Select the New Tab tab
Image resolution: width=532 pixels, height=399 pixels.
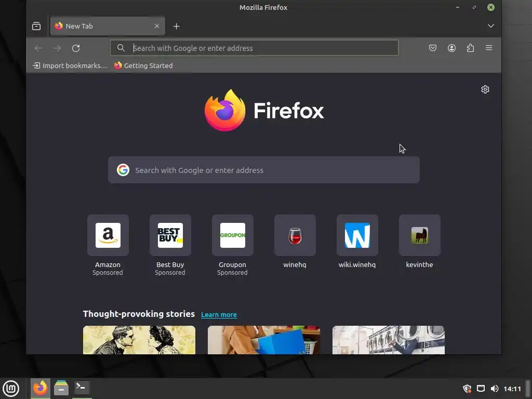(108, 26)
